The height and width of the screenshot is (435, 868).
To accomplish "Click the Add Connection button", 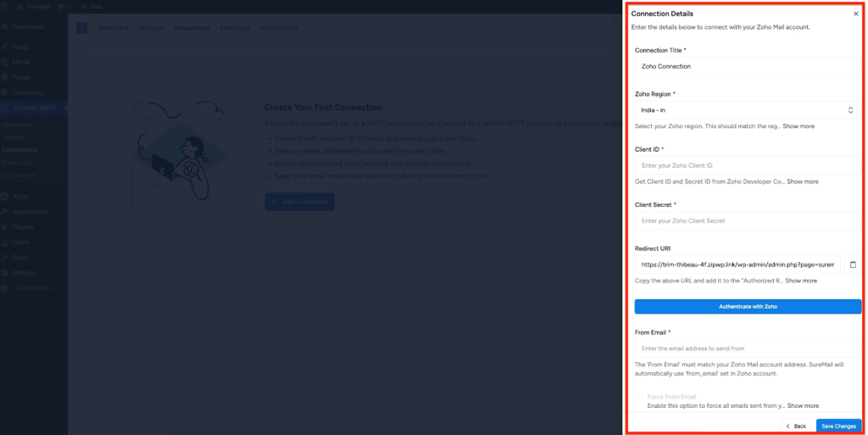I will click(x=299, y=202).
